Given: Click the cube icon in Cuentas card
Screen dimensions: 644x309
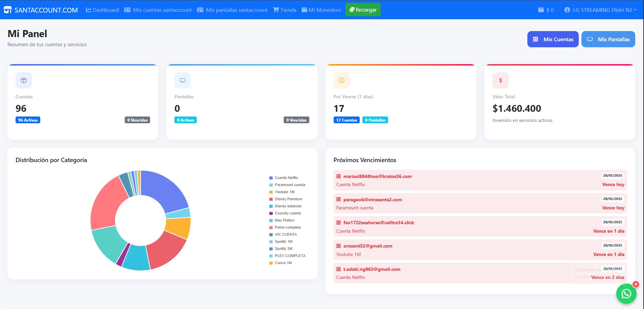Looking at the screenshot, I should click(24, 80).
